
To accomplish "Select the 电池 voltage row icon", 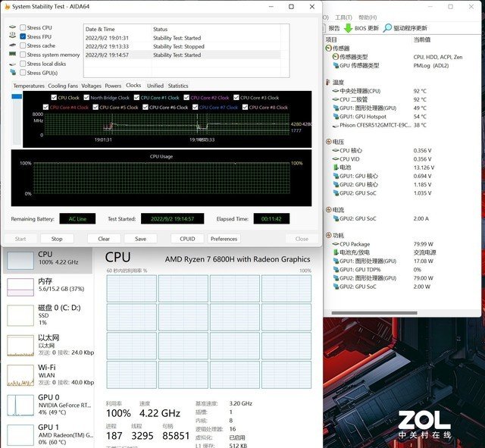I will pyautogui.click(x=336, y=168).
